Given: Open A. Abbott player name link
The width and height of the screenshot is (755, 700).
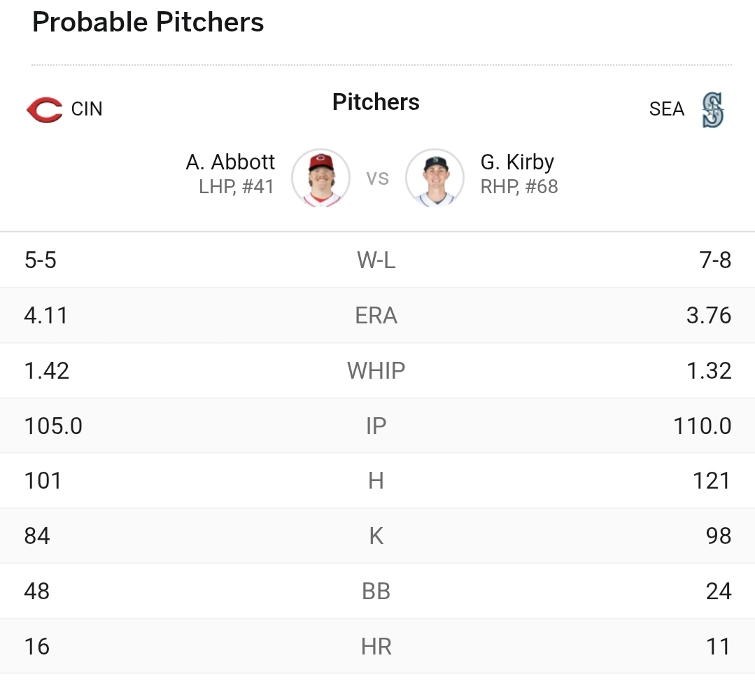Looking at the screenshot, I should point(230,162).
